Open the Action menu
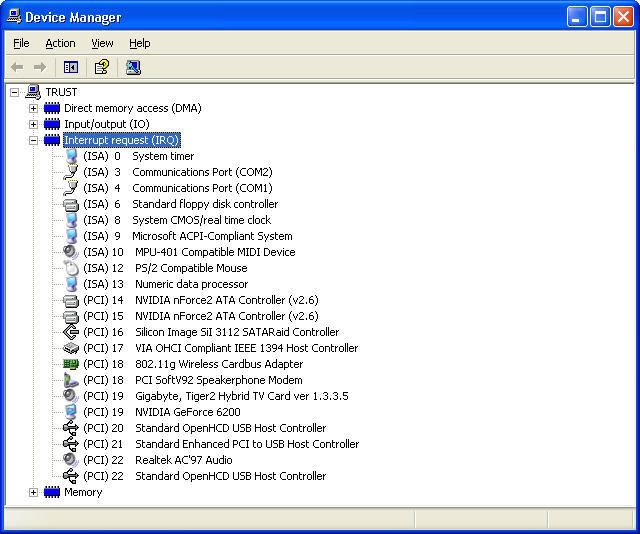This screenshot has height=534, width=640. point(60,43)
